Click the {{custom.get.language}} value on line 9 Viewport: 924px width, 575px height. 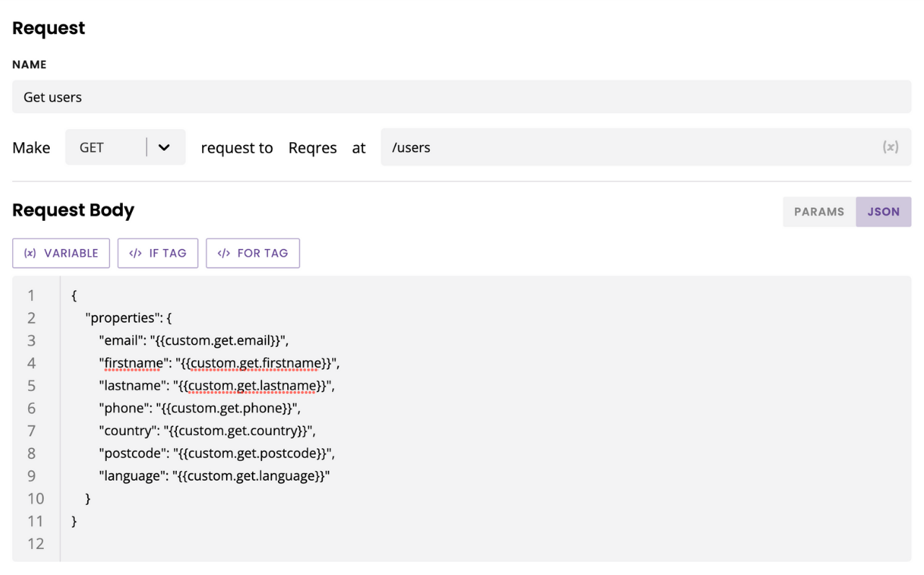coord(250,476)
